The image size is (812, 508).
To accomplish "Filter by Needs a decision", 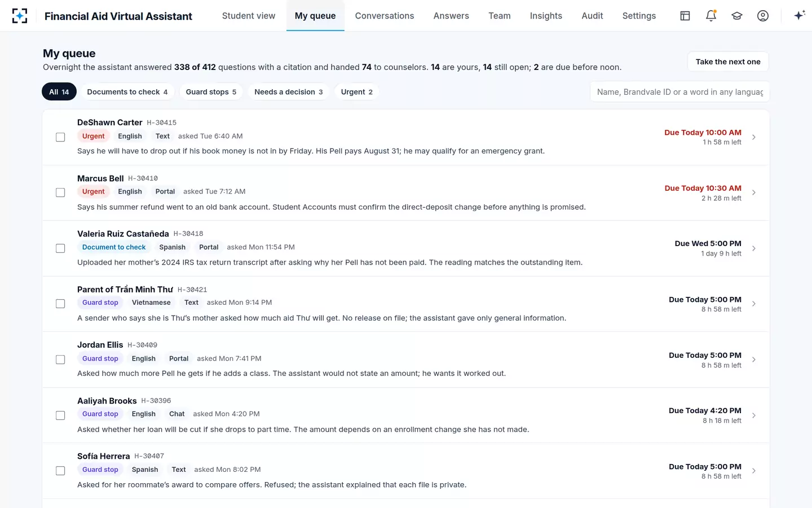I will pos(289,92).
